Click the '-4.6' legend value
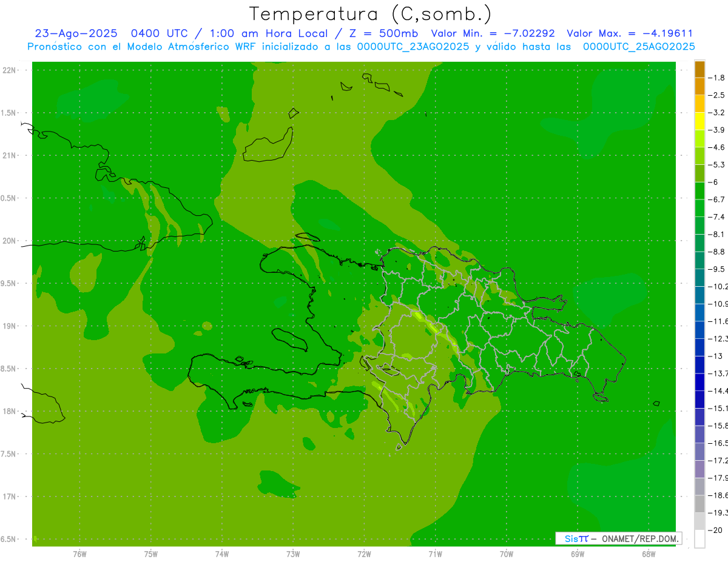Image resolution: width=728 pixels, height=562 pixels. (716, 147)
